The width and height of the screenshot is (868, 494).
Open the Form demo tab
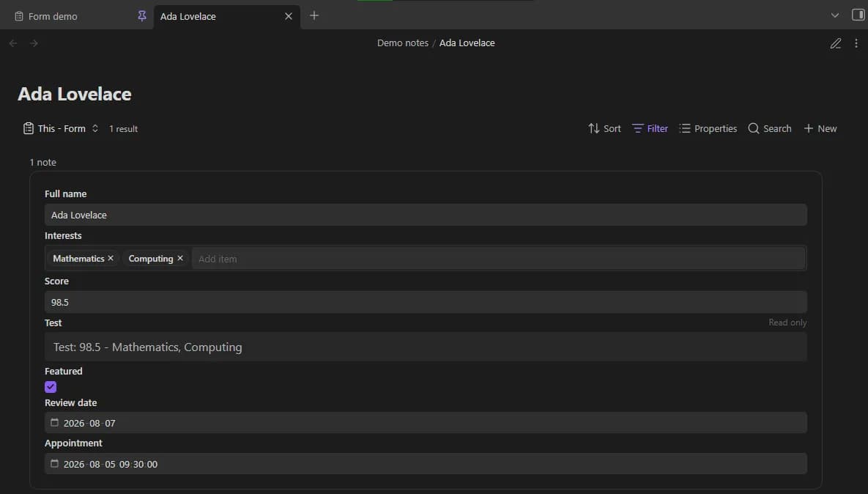click(x=53, y=17)
